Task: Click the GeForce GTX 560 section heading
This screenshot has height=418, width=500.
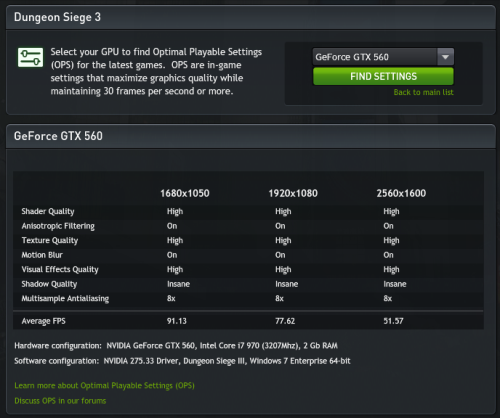Action: point(58,136)
